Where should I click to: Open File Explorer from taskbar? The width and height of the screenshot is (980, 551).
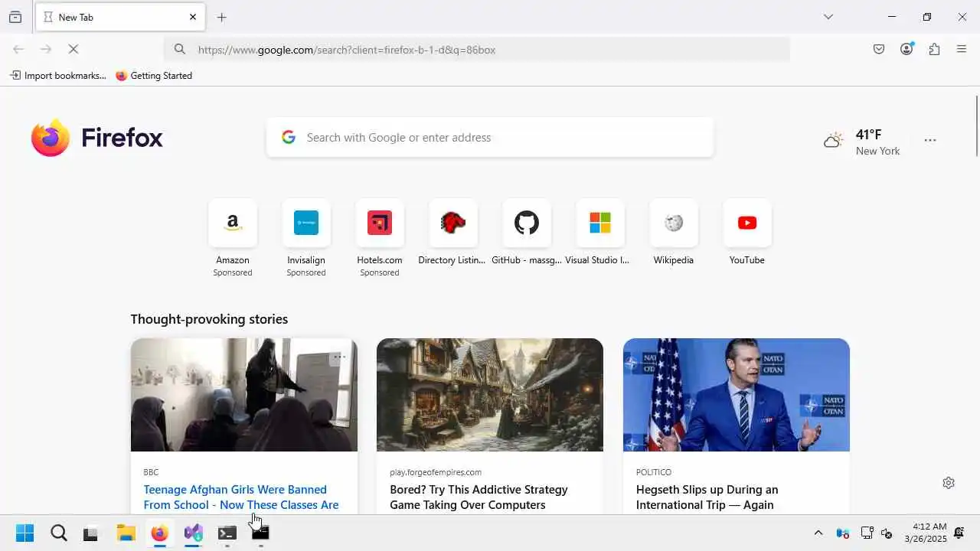[126, 533]
